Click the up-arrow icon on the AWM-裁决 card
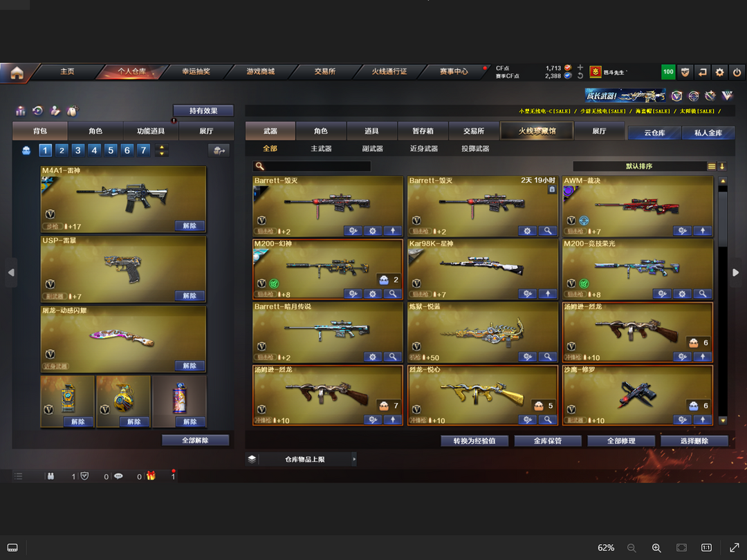Viewport: 747px width, 560px height. [x=703, y=231]
